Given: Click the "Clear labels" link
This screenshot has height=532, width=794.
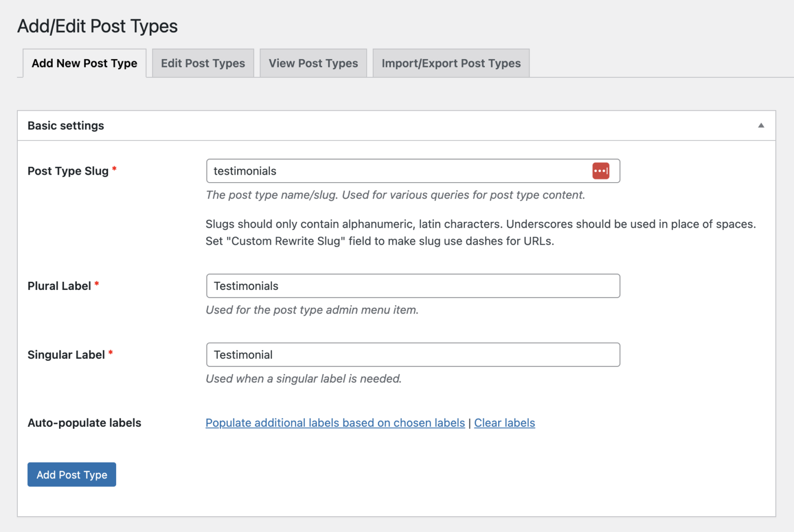Looking at the screenshot, I should tap(504, 423).
